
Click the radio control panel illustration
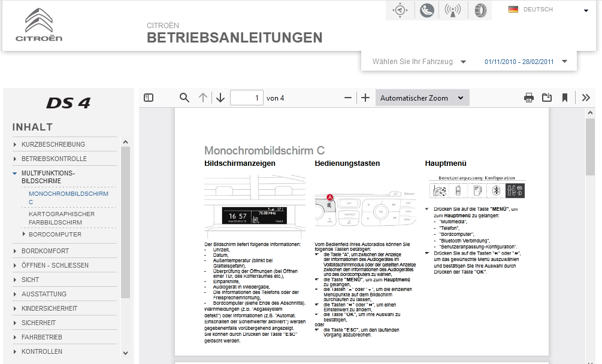point(365,209)
